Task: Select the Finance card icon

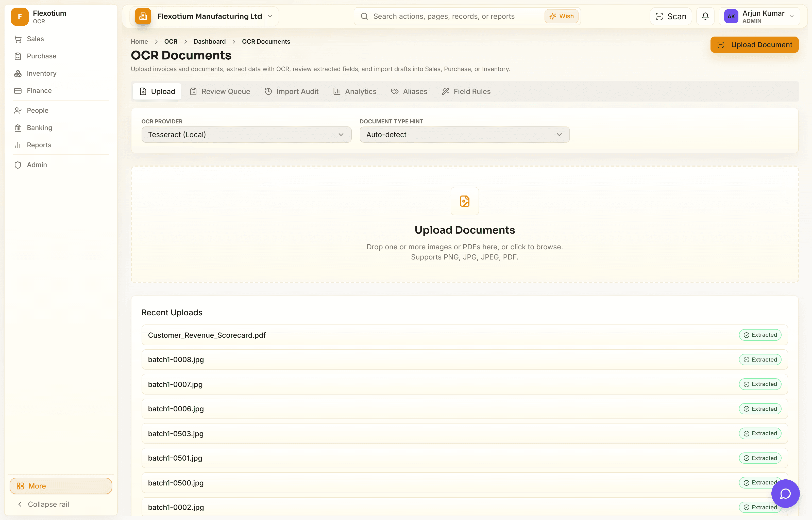Action: [18, 91]
